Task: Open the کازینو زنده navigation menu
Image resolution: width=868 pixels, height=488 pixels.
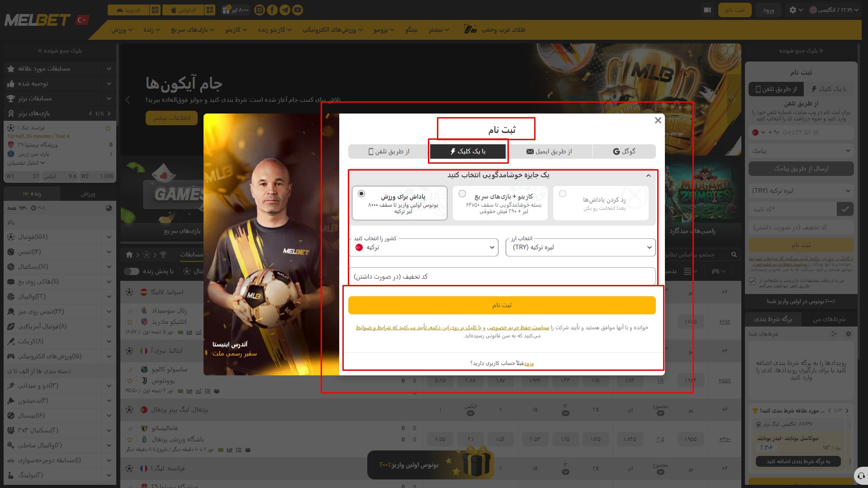Action: click(x=275, y=30)
